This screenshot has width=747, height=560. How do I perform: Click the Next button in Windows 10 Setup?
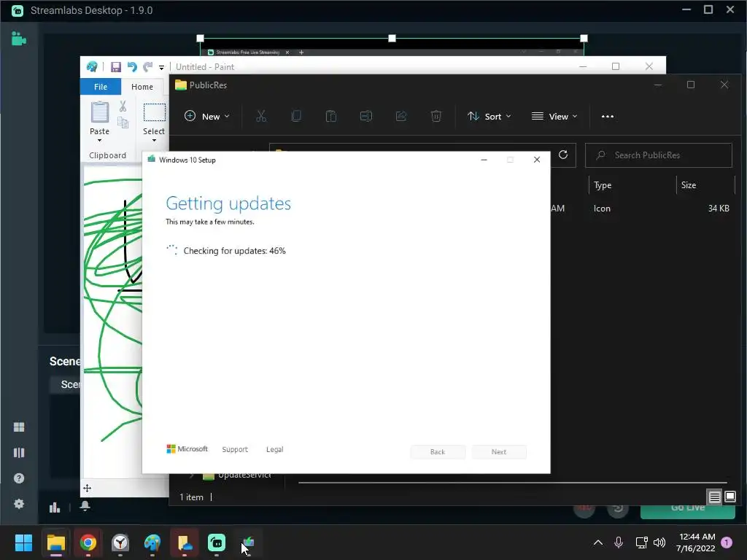pyautogui.click(x=499, y=452)
